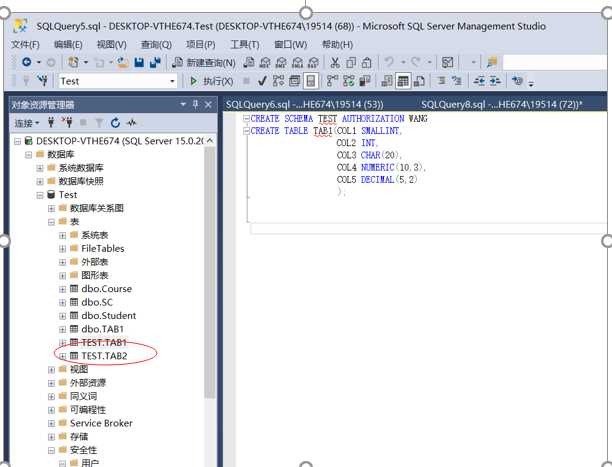Click the Increase Indent icon
This screenshot has width=612, height=467.
click(495, 81)
